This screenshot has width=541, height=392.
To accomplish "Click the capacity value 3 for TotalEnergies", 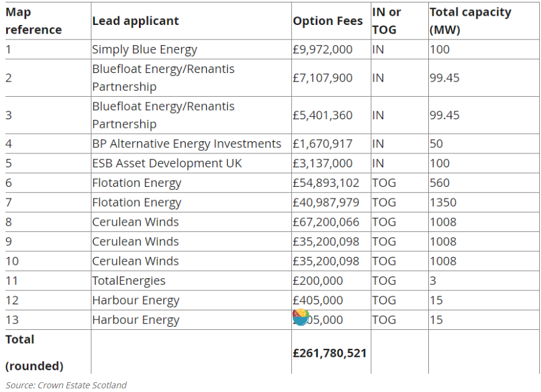I will click(x=433, y=281).
